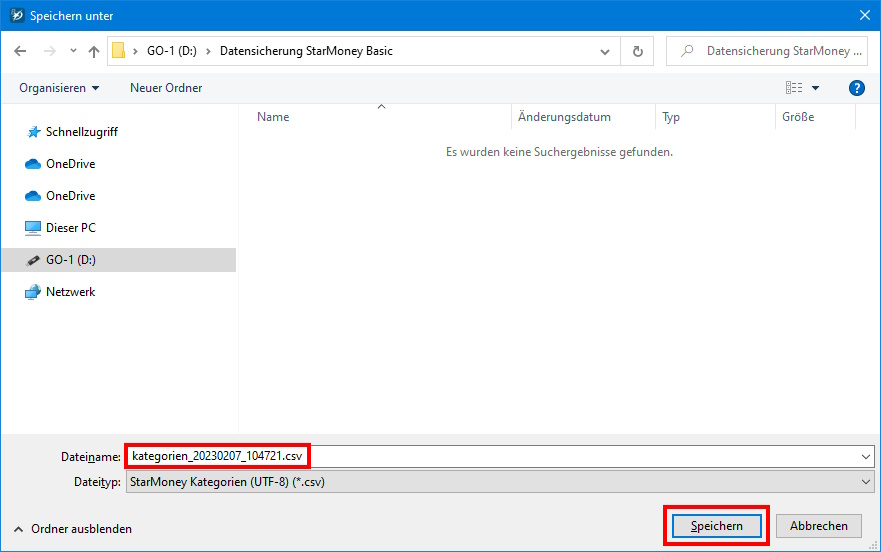Open Netzwerk in navigation pane

70,292
